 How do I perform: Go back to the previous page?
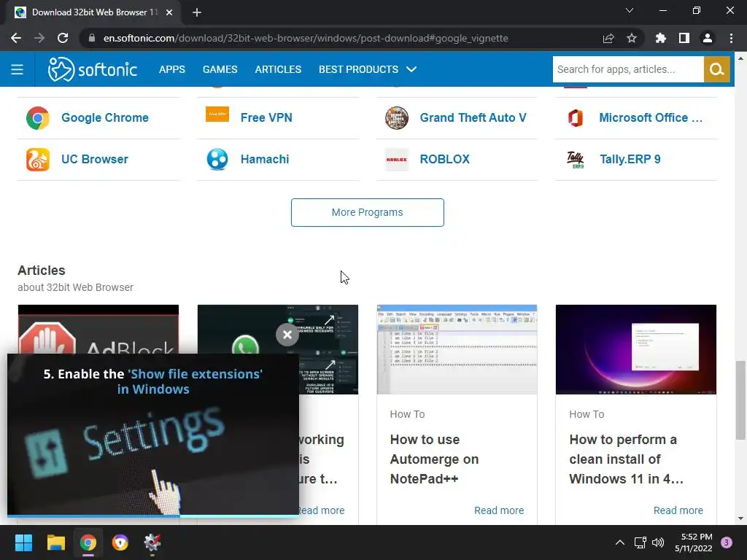click(x=16, y=38)
